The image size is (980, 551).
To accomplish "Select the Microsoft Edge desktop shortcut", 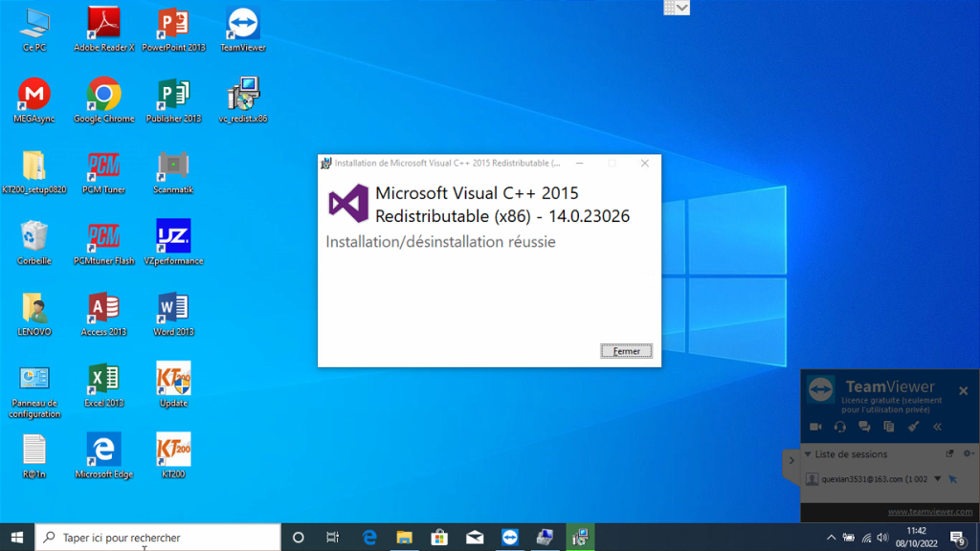I will click(103, 456).
